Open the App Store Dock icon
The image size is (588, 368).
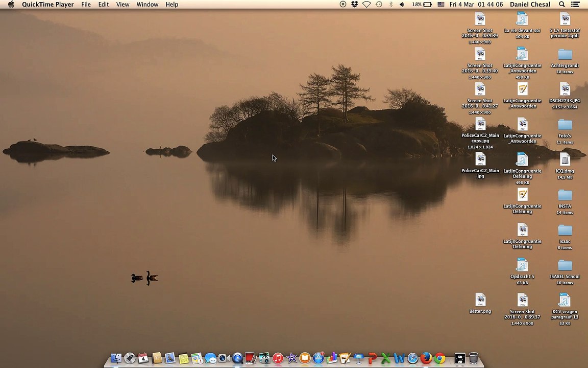(318, 358)
